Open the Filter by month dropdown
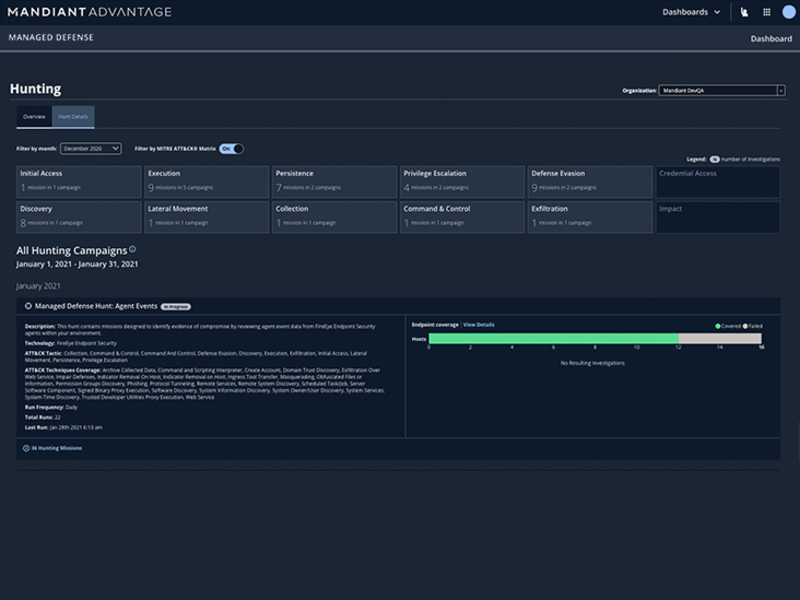The height and width of the screenshot is (600, 800). click(x=91, y=148)
